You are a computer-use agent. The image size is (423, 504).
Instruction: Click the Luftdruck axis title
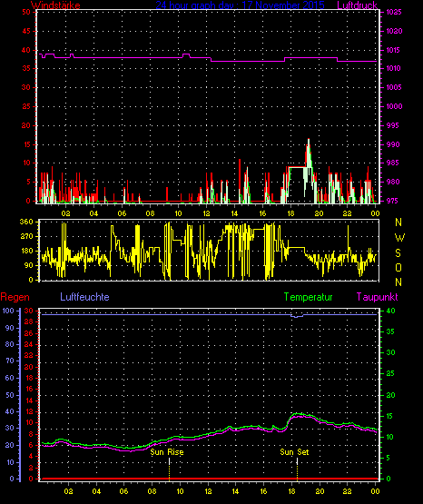coord(357,5)
